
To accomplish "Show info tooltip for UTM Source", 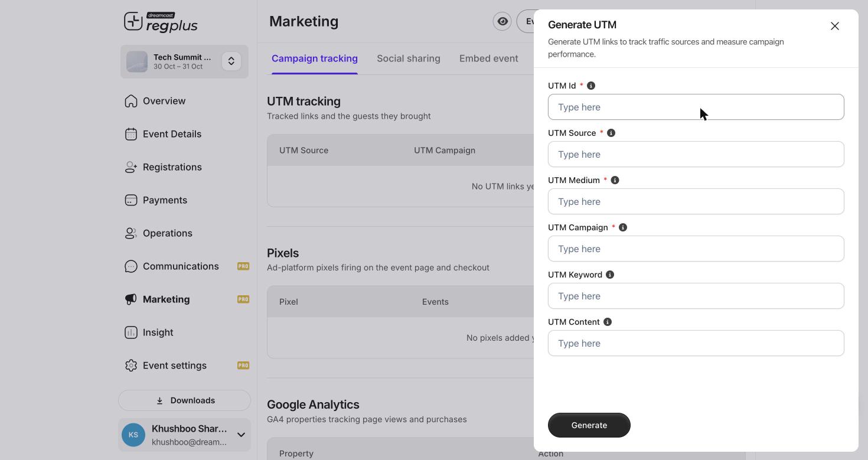I will click(x=611, y=133).
